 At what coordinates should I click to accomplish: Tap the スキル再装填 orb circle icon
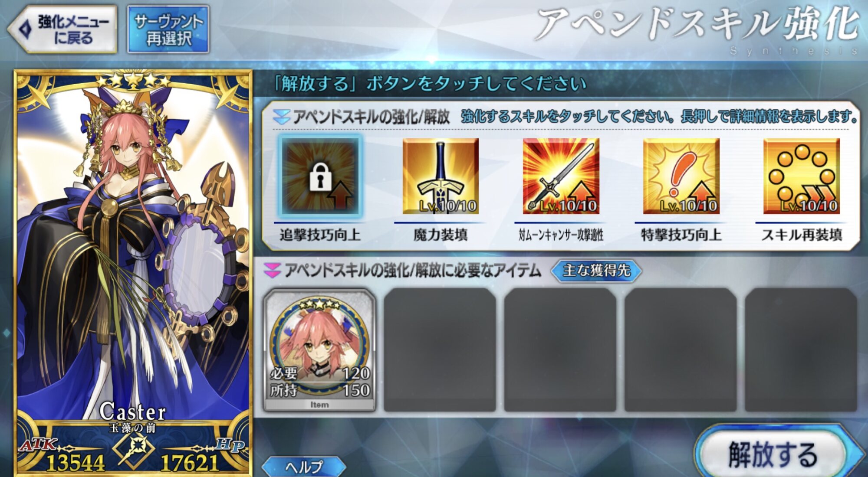(x=802, y=176)
